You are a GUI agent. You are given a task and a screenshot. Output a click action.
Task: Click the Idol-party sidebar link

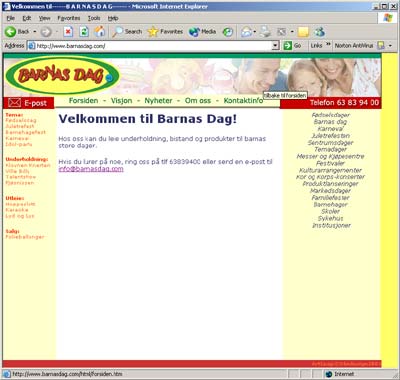19,144
